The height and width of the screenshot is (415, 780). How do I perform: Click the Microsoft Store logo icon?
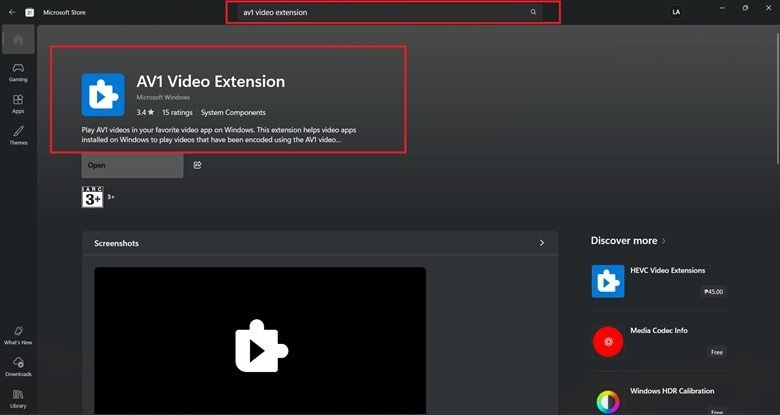[x=30, y=12]
